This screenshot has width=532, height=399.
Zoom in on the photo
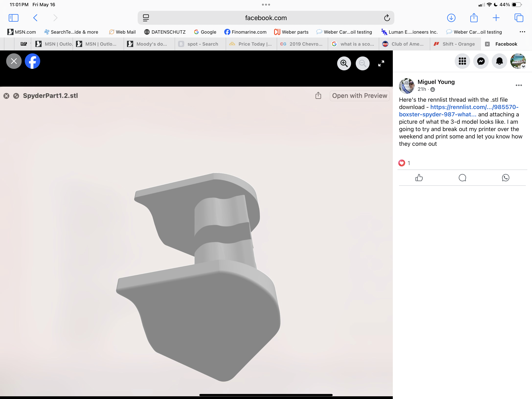click(x=344, y=63)
